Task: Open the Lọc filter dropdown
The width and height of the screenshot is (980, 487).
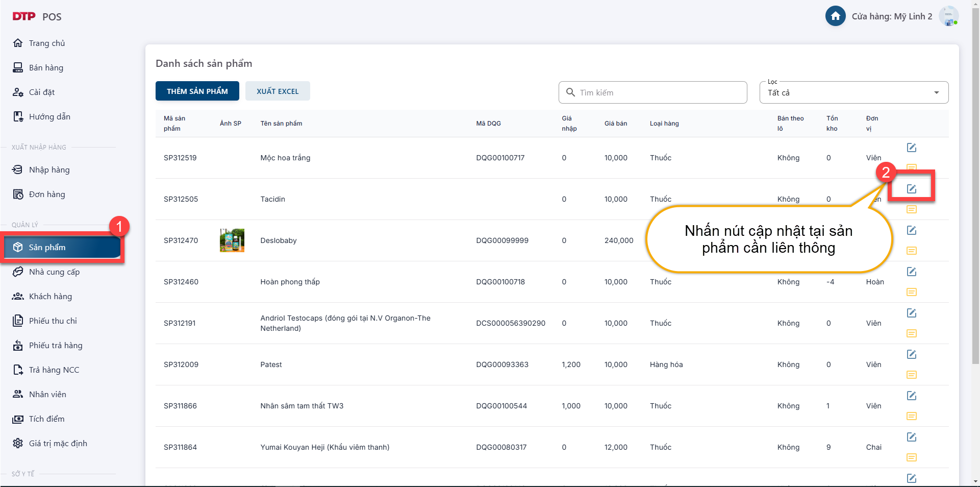Action: click(853, 92)
